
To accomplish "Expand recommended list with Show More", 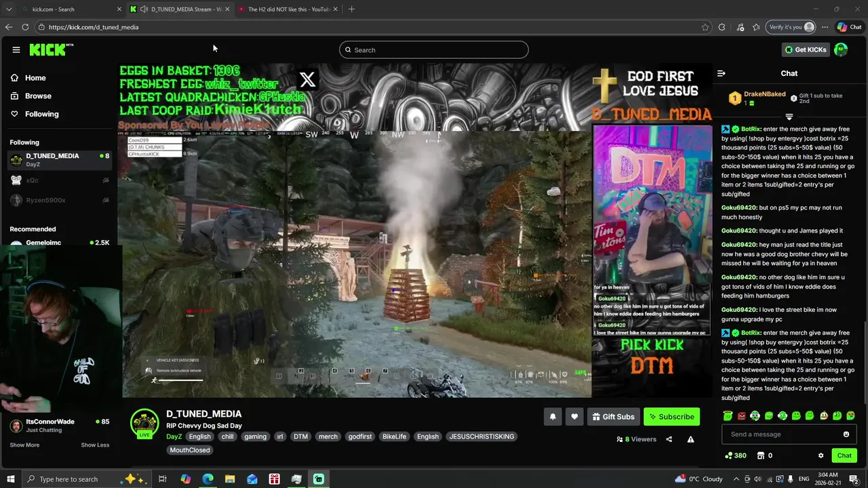I will (x=24, y=445).
